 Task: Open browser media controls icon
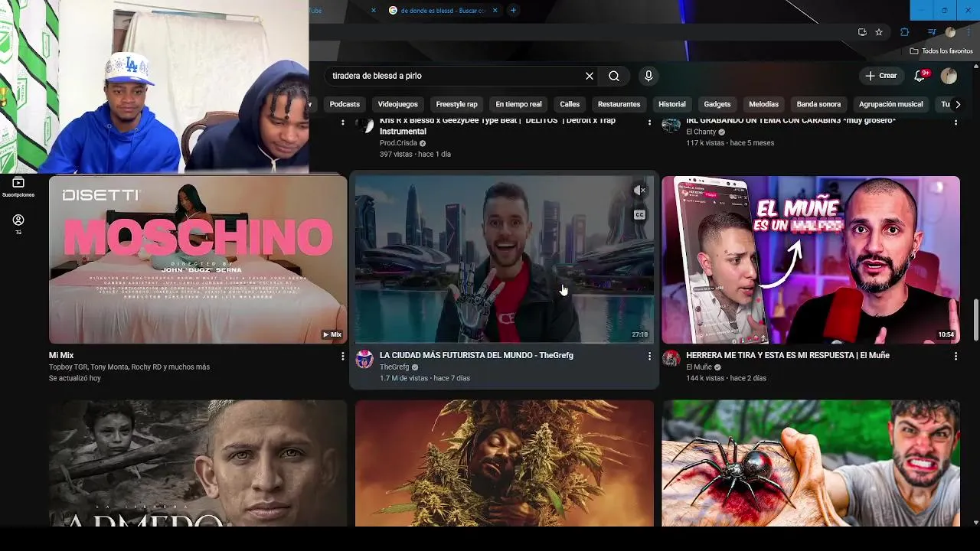[x=932, y=32]
